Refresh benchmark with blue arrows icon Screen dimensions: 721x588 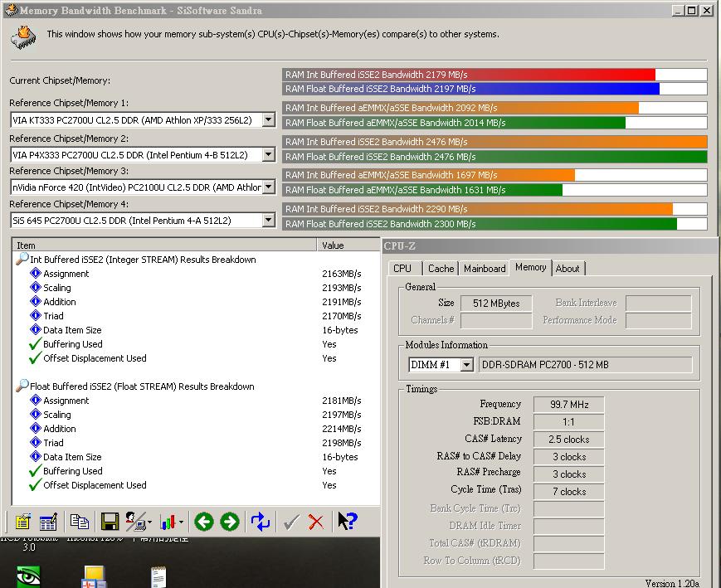point(261,522)
